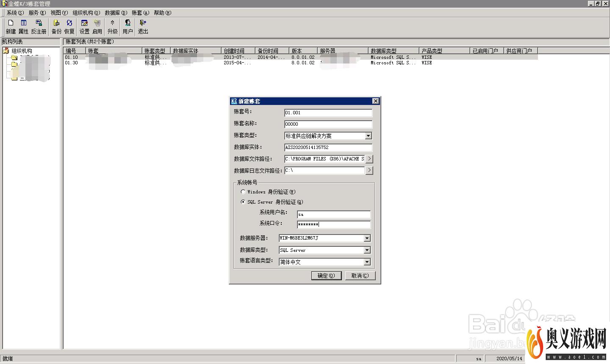
Task: Select Windows 身份验证 radio button
Action: pyautogui.click(x=243, y=192)
